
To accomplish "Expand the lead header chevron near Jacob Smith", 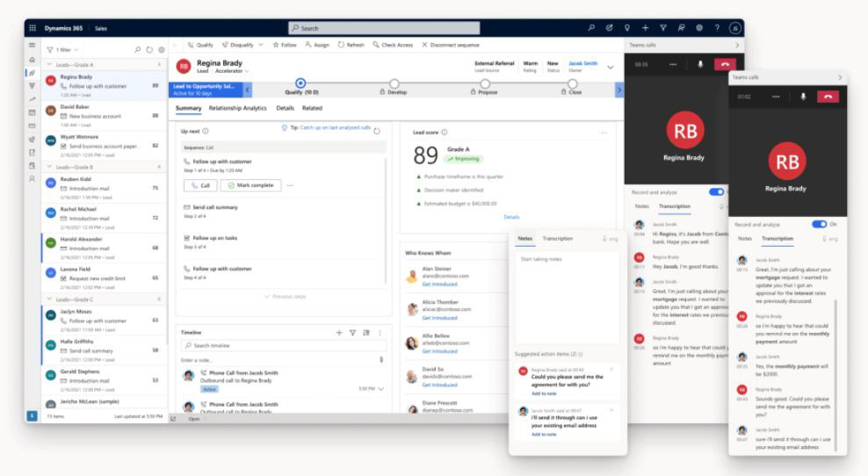I will (x=610, y=67).
